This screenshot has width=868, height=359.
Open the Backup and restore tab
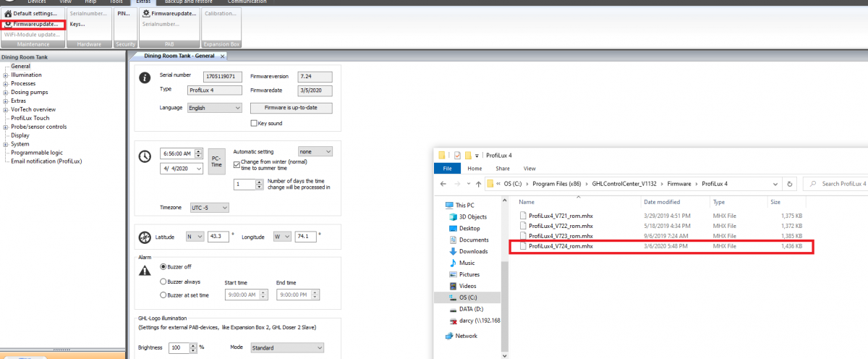tap(187, 2)
